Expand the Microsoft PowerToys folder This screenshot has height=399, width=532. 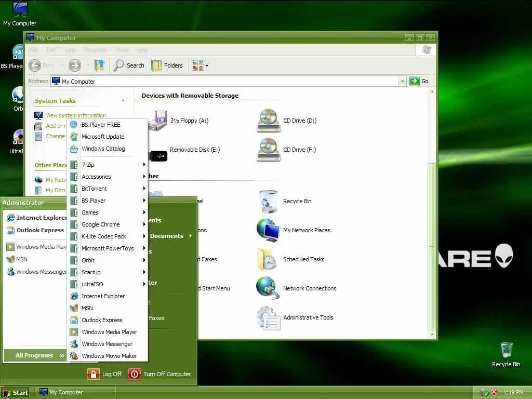[x=108, y=248]
